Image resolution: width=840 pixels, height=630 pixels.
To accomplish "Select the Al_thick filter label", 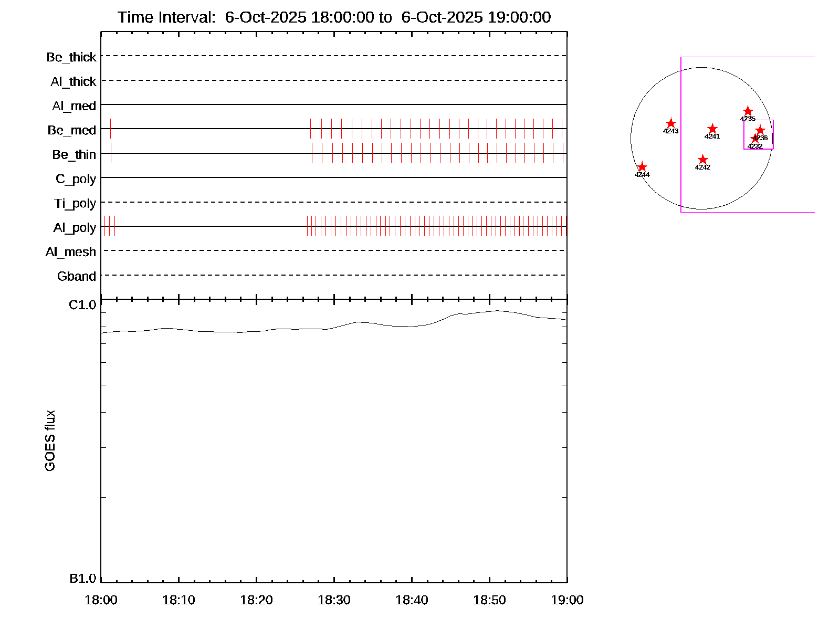I will (73, 82).
